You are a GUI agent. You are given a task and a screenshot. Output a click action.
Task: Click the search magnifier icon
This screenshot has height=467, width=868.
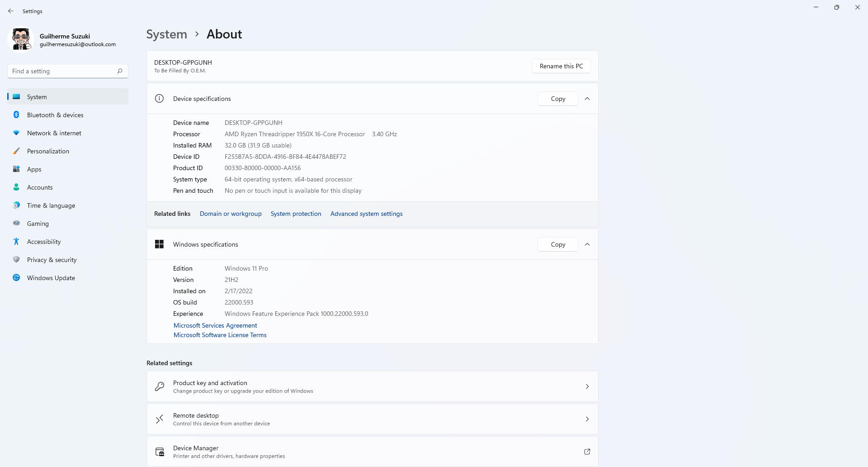[x=120, y=71]
